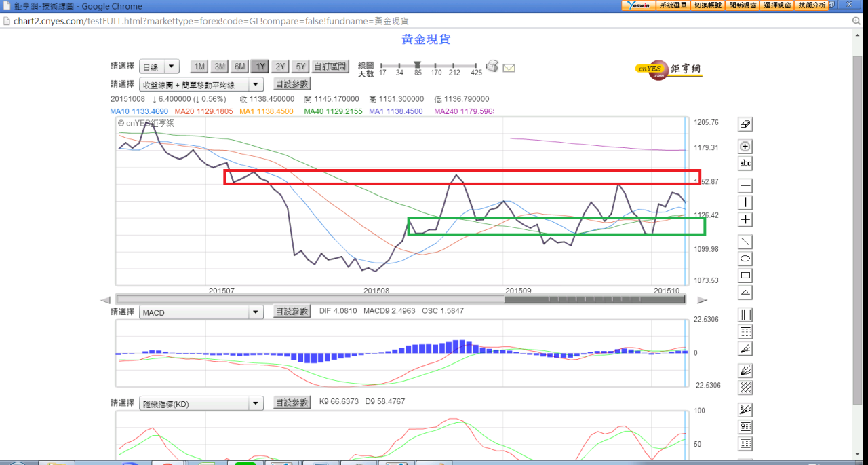Select the ellipse shape tool
This screenshot has width=868, height=465.
[745, 259]
